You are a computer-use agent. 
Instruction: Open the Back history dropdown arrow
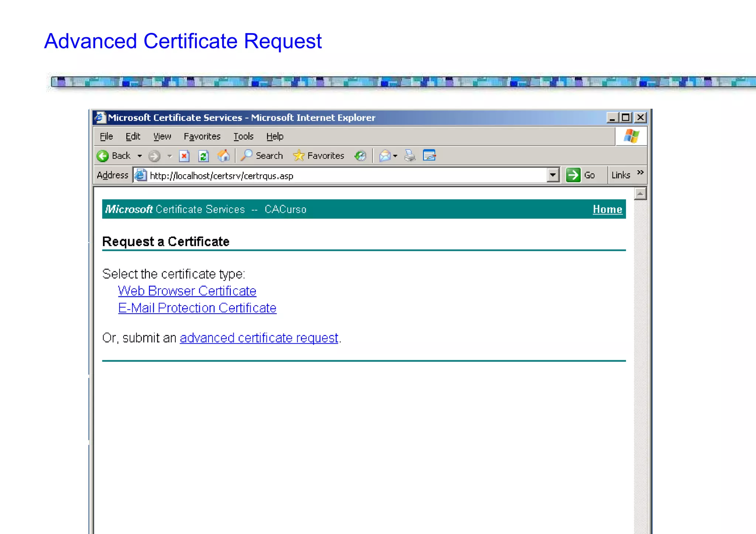point(140,156)
